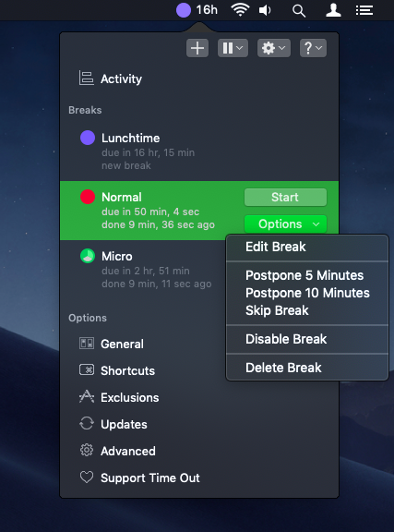Viewport: 394px width, 532px height.
Task: Click the plus button to add a break
Action: pyautogui.click(x=197, y=48)
